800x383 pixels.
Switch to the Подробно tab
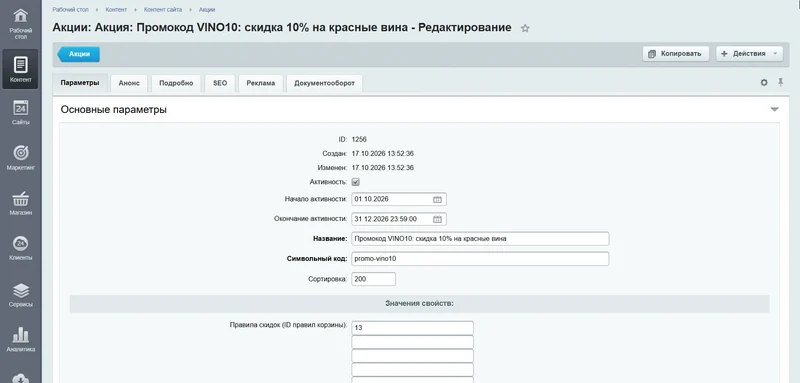click(176, 83)
